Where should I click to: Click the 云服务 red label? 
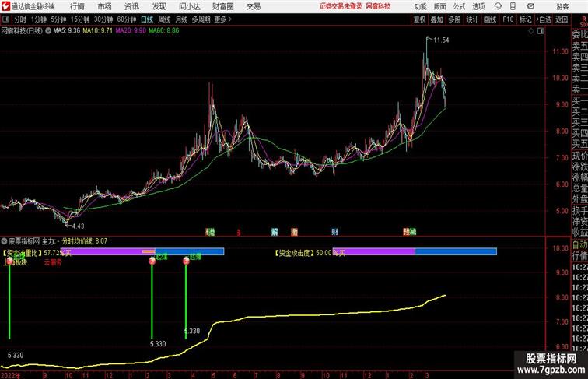[x=53, y=262]
